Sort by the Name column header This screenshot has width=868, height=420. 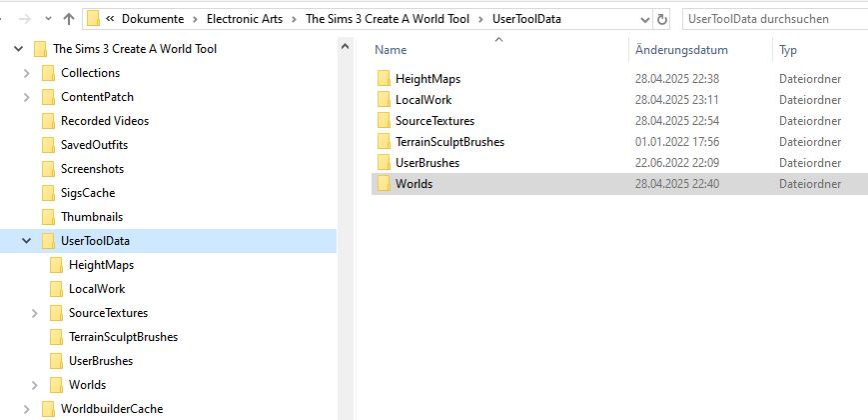(392, 50)
